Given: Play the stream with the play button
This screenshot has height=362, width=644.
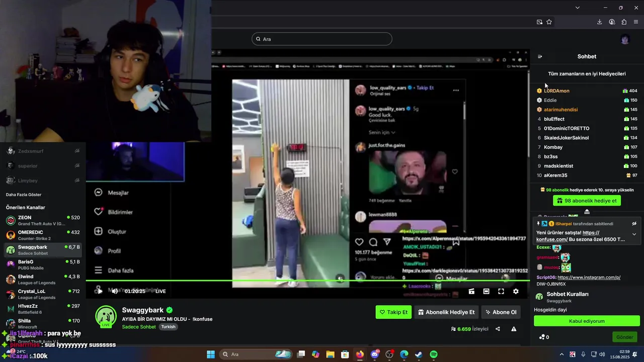Looking at the screenshot, I should [x=100, y=291].
